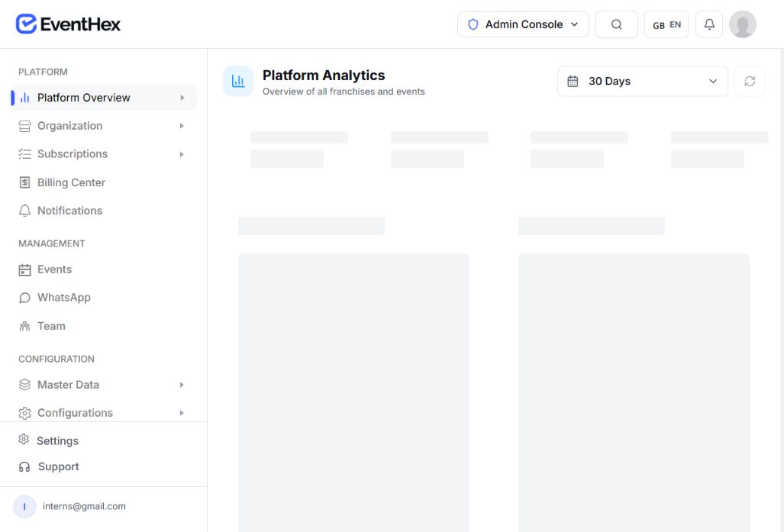The height and width of the screenshot is (532, 784).
Task: Open the Admin Console dropdown
Action: pyautogui.click(x=523, y=24)
